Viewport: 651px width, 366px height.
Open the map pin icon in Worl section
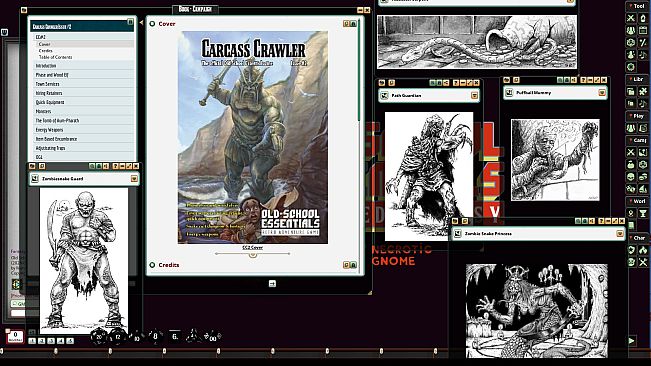click(631, 213)
